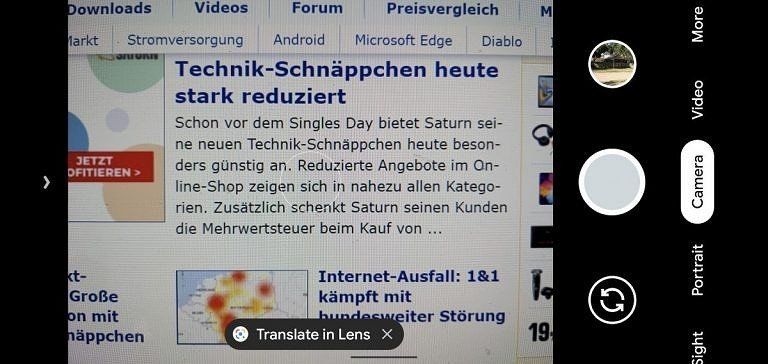The image size is (768, 364).
Task: Tap the red JETZT PROFITIEREN banner button
Action: coord(111,167)
